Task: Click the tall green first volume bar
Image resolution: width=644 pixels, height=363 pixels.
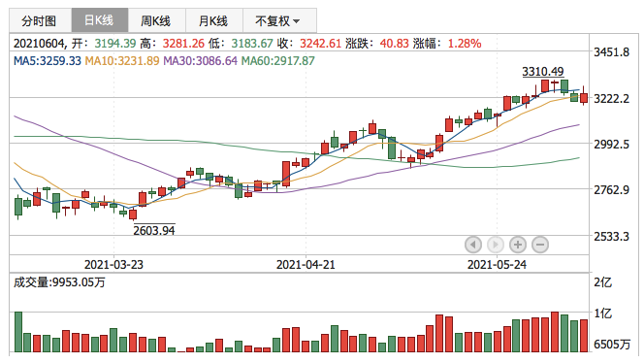Action: pos(18,332)
